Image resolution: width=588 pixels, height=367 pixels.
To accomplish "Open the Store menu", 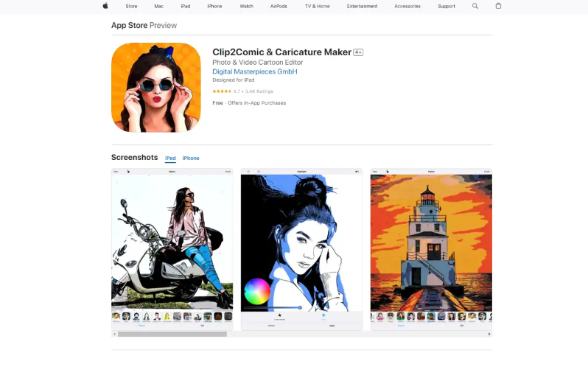I will click(x=131, y=7).
